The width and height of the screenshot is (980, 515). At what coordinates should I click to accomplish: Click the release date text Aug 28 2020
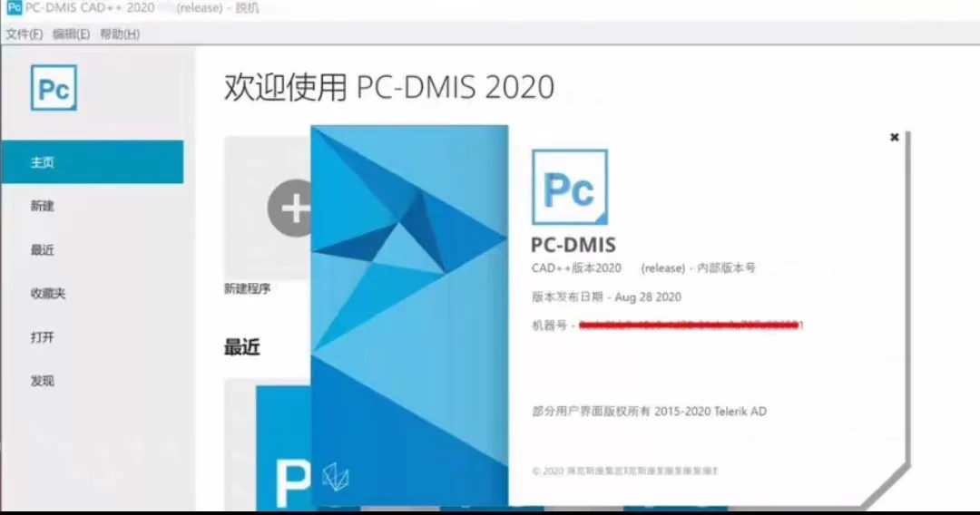pos(648,297)
